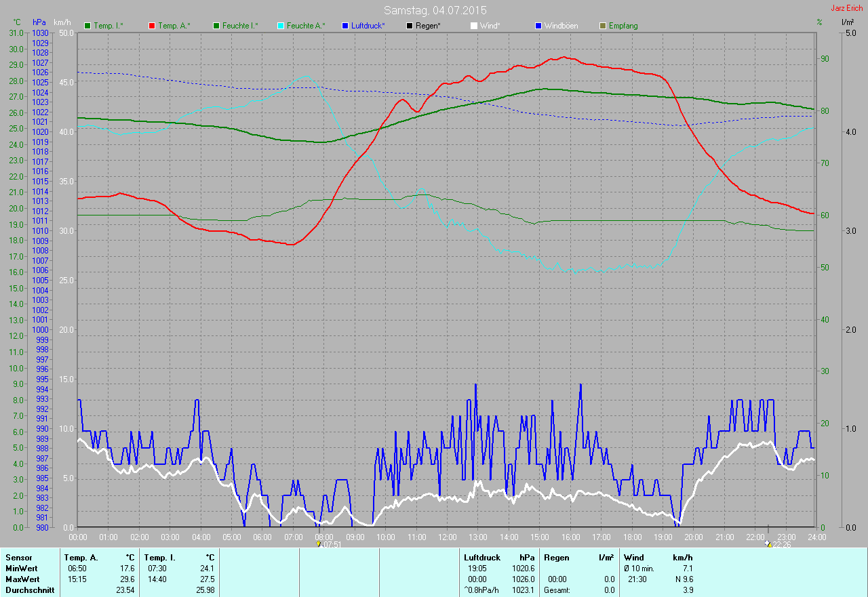Click the black Regen legend swatch

(410, 26)
